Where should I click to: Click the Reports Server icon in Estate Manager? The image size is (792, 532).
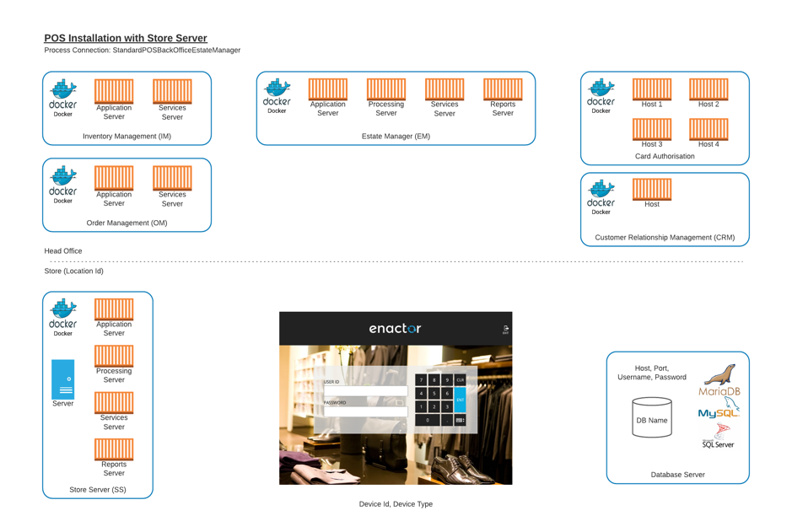(x=502, y=88)
